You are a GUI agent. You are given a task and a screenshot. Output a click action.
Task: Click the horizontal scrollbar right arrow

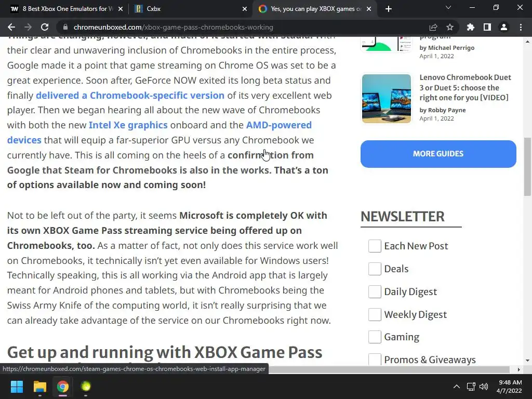[x=519, y=369]
